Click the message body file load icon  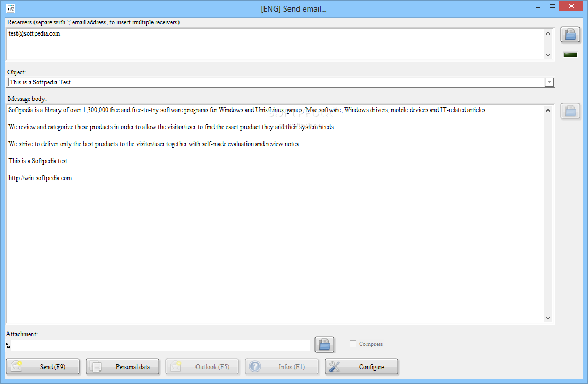pos(570,111)
